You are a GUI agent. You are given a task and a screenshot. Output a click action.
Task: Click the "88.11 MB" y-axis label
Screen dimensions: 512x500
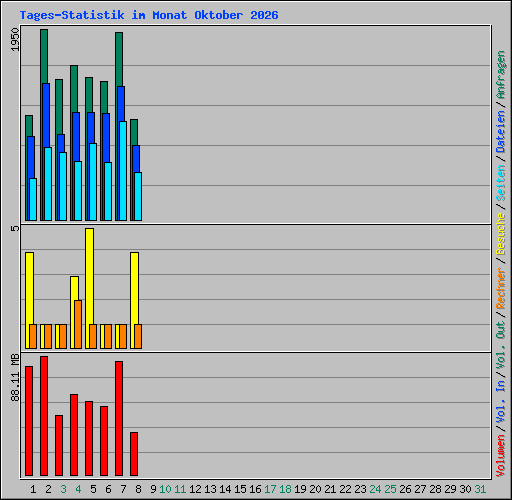click(x=15, y=378)
